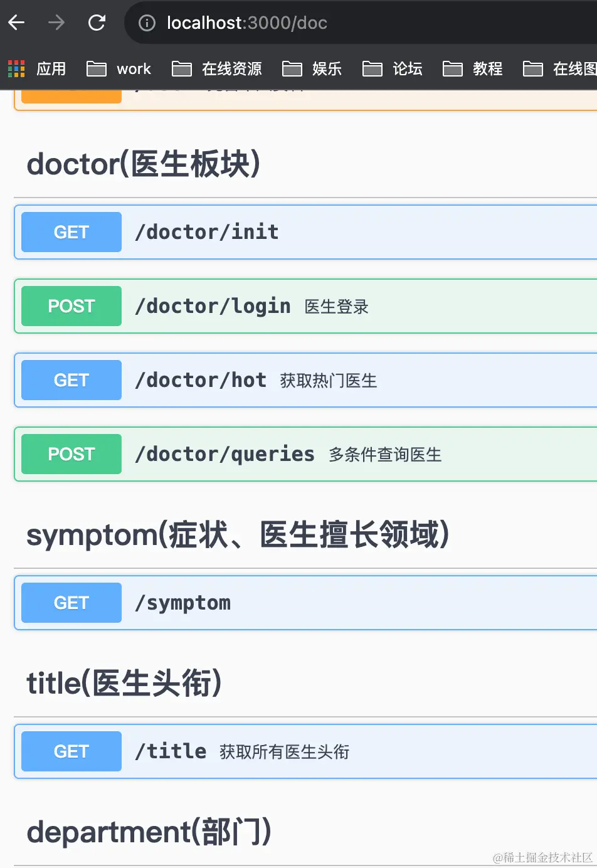Image resolution: width=597 pixels, height=868 pixels.
Task: Collapse the department(部门) section heading
Action: pyautogui.click(x=149, y=832)
